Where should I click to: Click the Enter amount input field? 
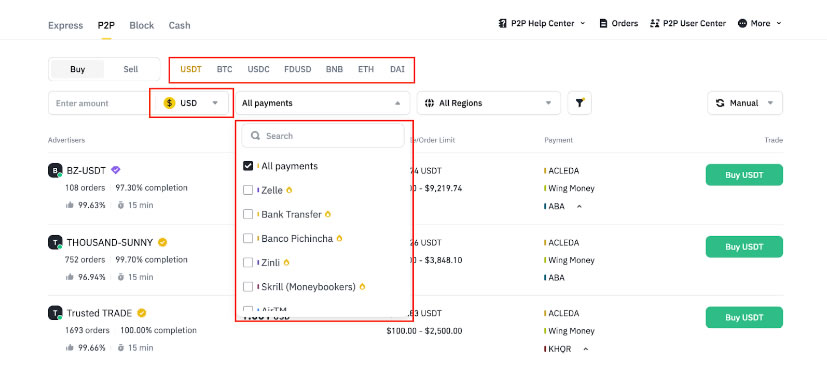(x=100, y=103)
